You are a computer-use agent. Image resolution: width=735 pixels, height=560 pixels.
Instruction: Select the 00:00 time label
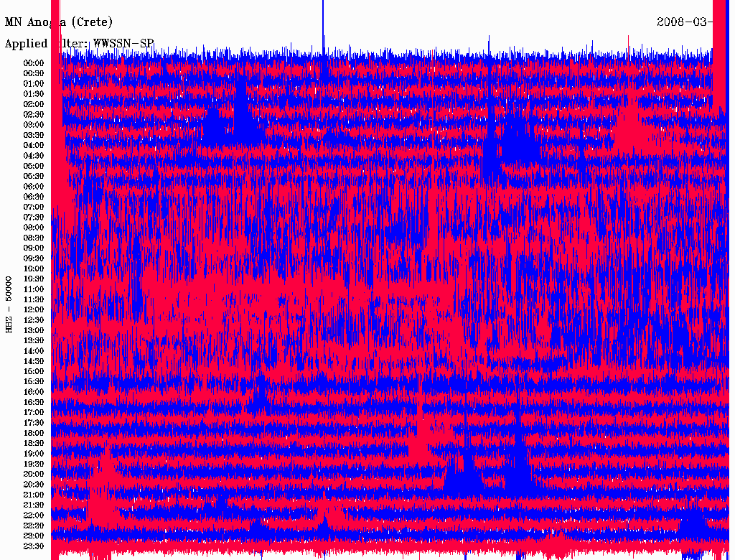(34, 63)
